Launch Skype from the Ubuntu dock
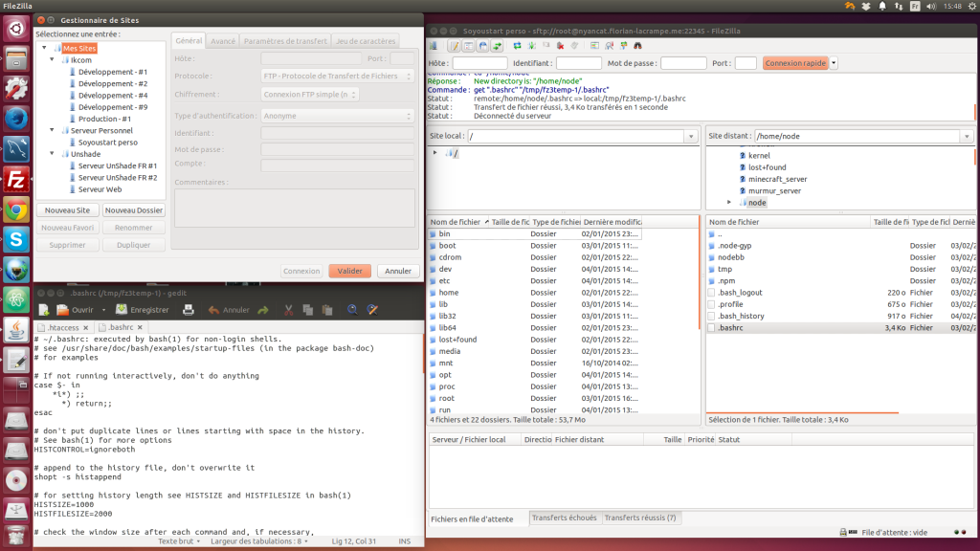Viewport: 980px width, 551px height. (15, 240)
